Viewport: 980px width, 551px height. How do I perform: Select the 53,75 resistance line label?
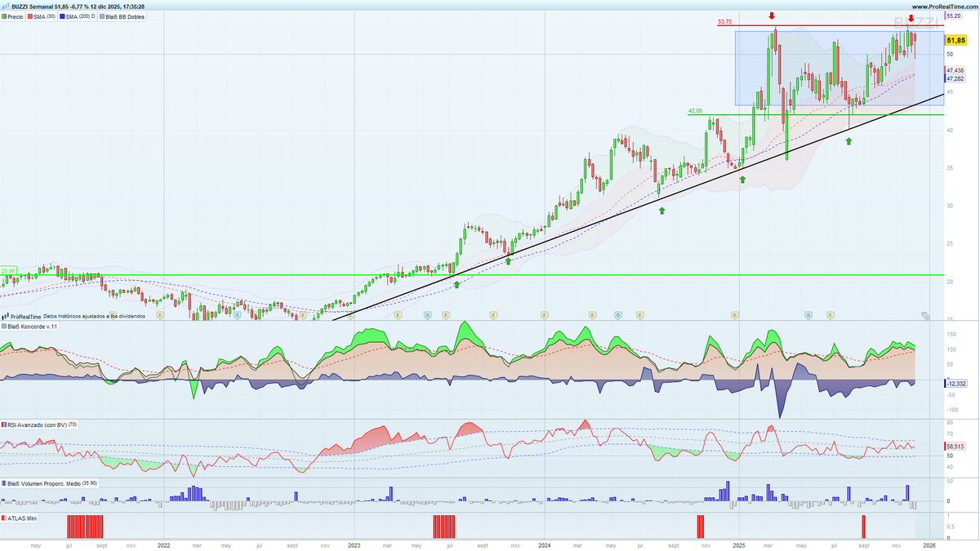click(x=724, y=23)
